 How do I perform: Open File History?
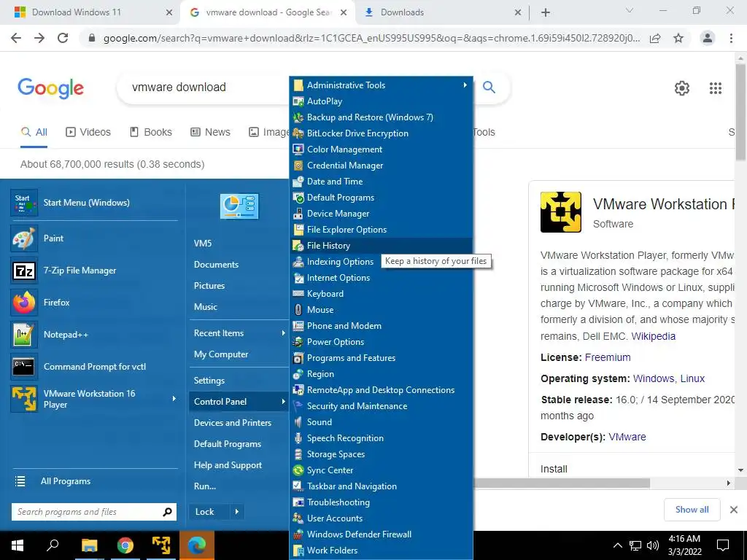click(x=381, y=246)
